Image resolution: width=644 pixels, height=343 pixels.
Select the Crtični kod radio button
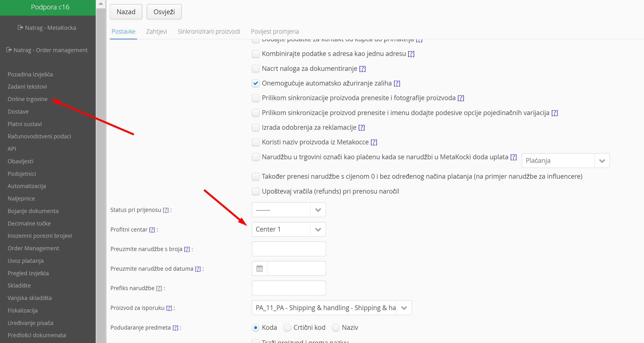[287, 327]
